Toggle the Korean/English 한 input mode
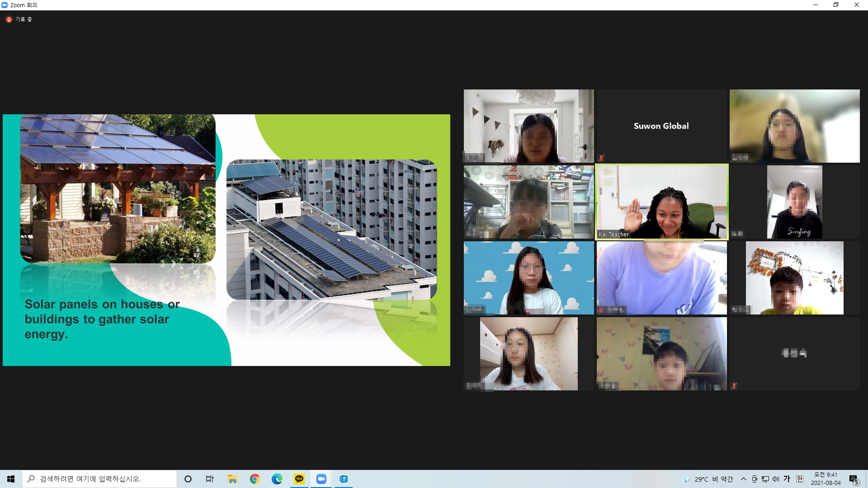The image size is (868, 488). [x=799, y=479]
